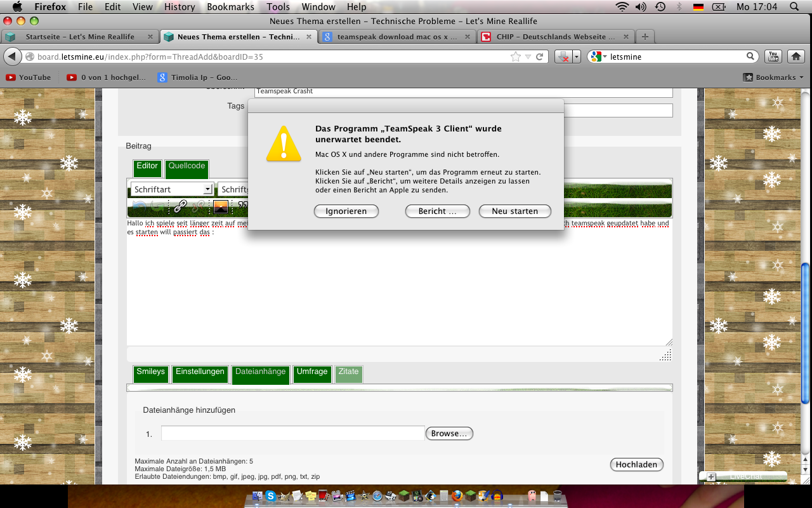Open the History menu
This screenshot has height=508, width=812.
[180, 7]
